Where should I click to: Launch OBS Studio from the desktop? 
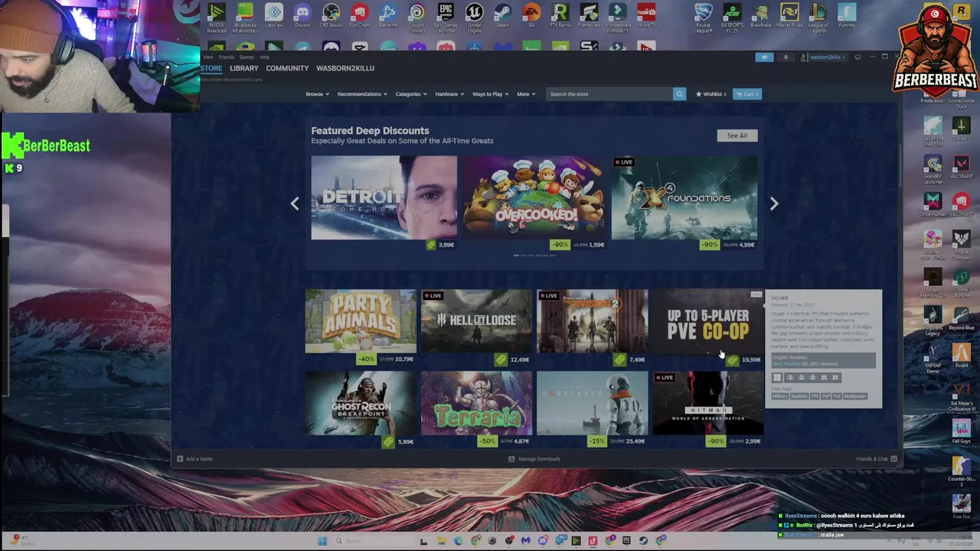pyautogui.click(x=331, y=17)
